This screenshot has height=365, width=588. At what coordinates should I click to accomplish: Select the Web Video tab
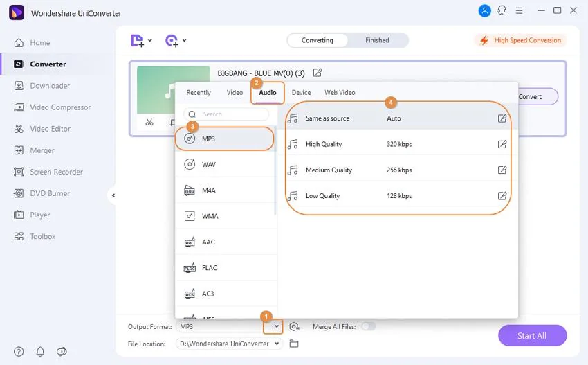(x=340, y=92)
